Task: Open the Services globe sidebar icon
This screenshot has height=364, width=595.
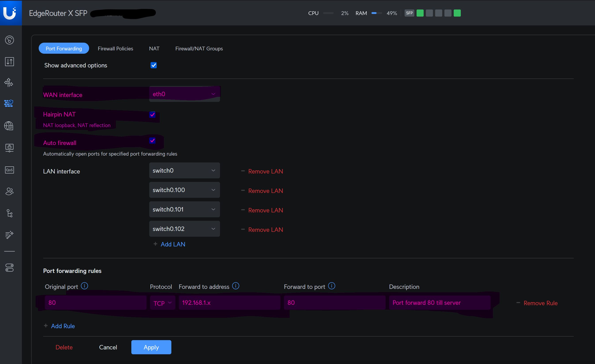Action: tap(9, 126)
